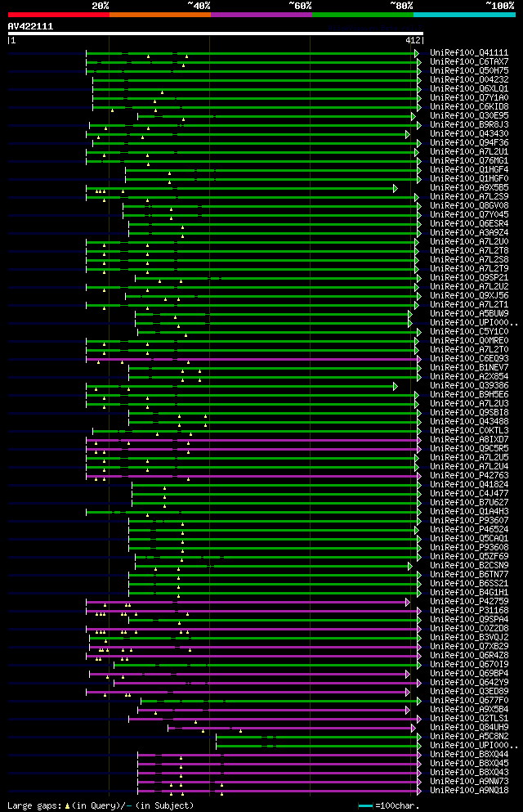The width and height of the screenshot is (523, 812).
Task: Select UniRef100_Q43430 label
Action: tap(469, 133)
